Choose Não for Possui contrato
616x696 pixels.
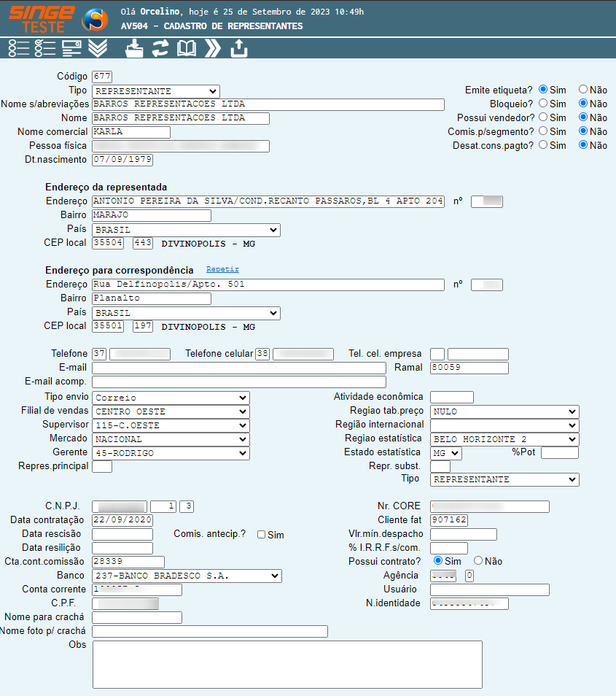point(478,561)
